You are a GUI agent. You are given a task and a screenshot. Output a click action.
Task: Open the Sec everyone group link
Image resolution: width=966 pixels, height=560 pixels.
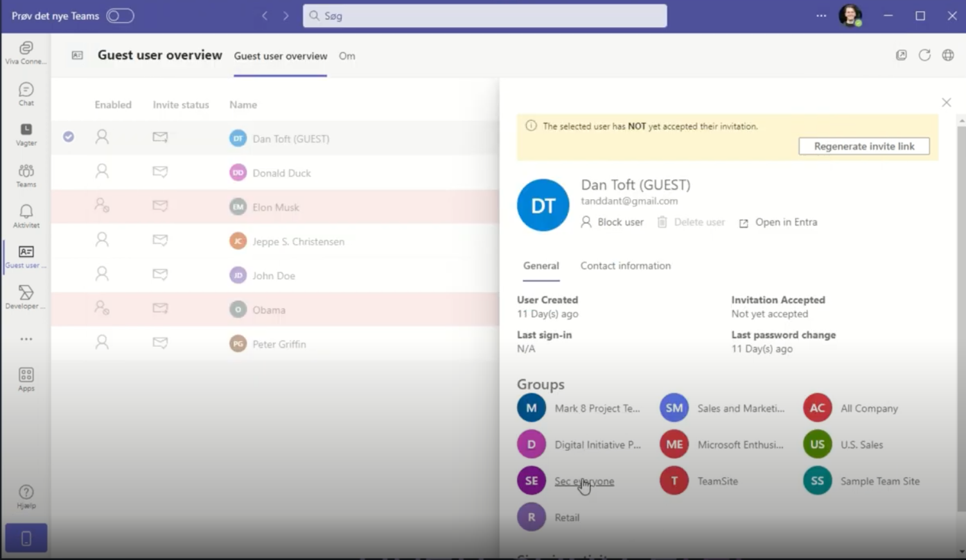584,480
